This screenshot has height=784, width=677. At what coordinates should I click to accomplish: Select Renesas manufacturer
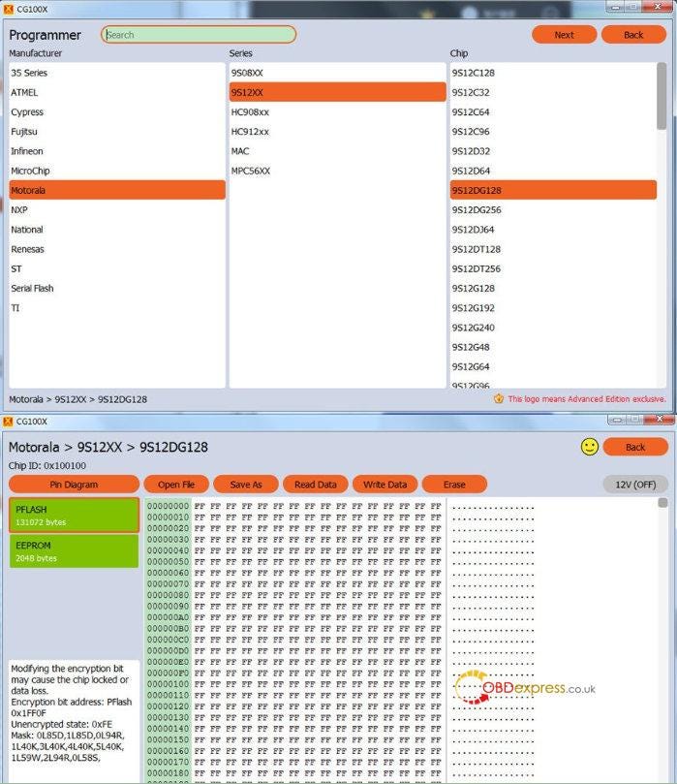coord(117,249)
